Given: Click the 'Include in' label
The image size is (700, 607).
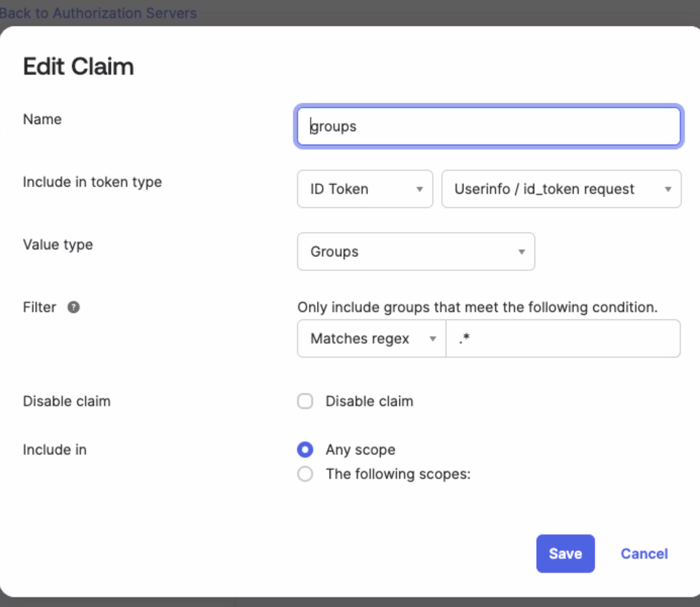Looking at the screenshot, I should pos(54,449).
